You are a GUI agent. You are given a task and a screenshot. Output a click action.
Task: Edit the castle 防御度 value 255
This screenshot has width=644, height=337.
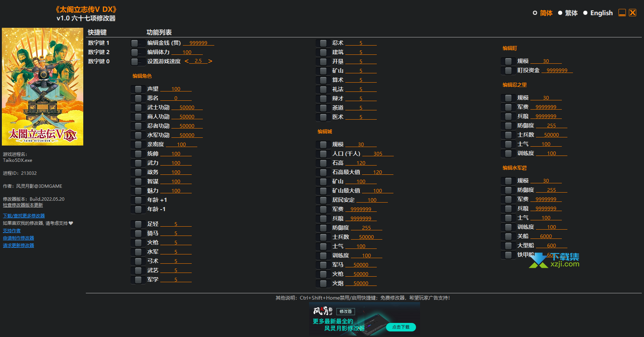pyautogui.click(x=366, y=228)
